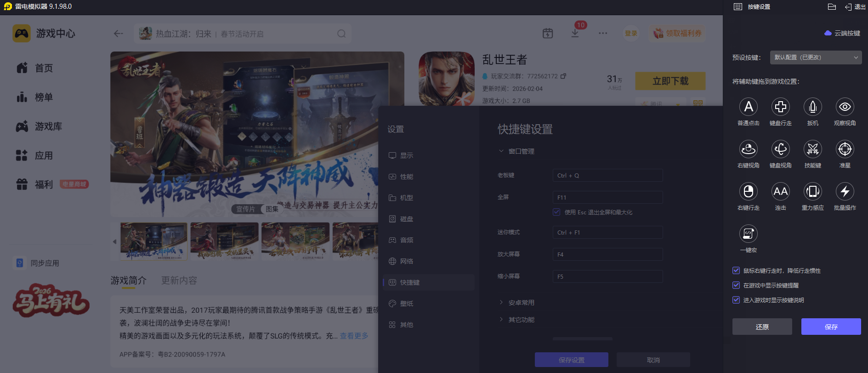The height and width of the screenshot is (373, 868).
Task: Select the 键盘视角 tool
Action: [780, 149]
